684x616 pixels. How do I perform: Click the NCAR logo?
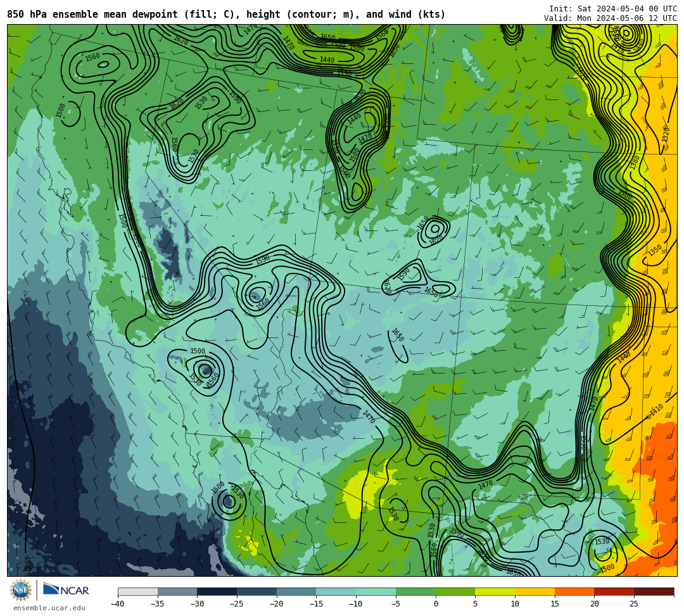[x=66, y=590]
